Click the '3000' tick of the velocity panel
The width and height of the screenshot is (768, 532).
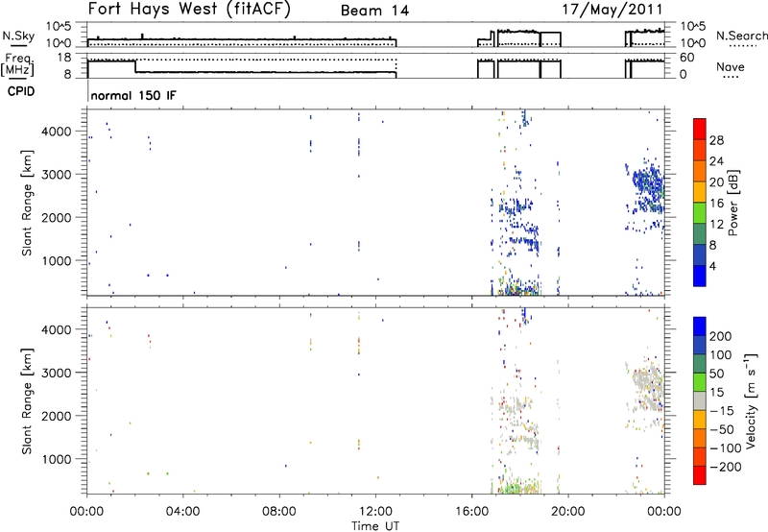(x=57, y=373)
